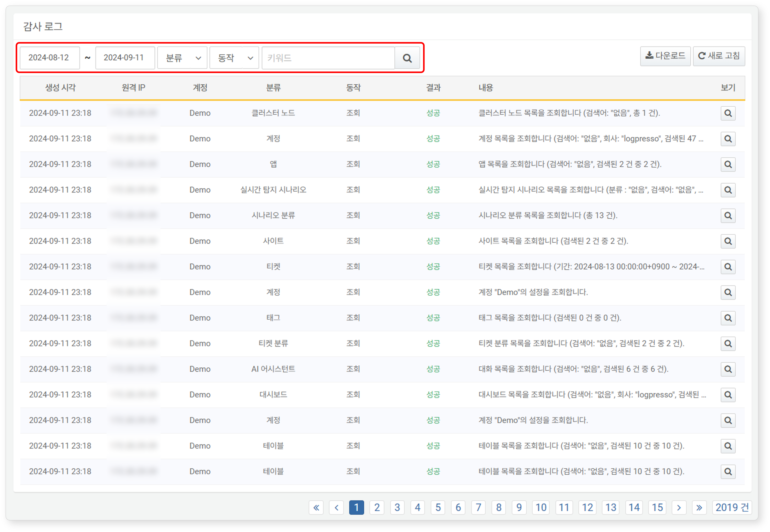This screenshot has height=532, width=770.
Task: Go to page 12
Action: point(587,507)
